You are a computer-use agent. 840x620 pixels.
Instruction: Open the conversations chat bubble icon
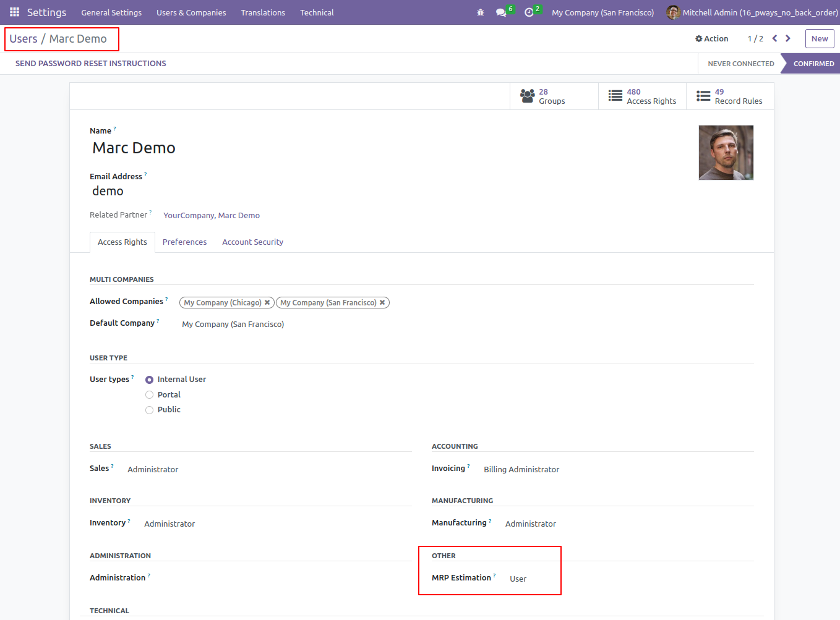501,12
